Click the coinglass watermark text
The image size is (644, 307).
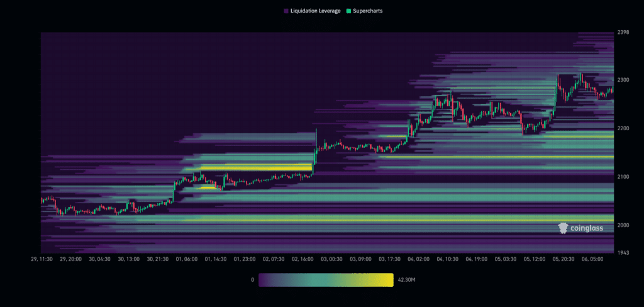pos(587,228)
